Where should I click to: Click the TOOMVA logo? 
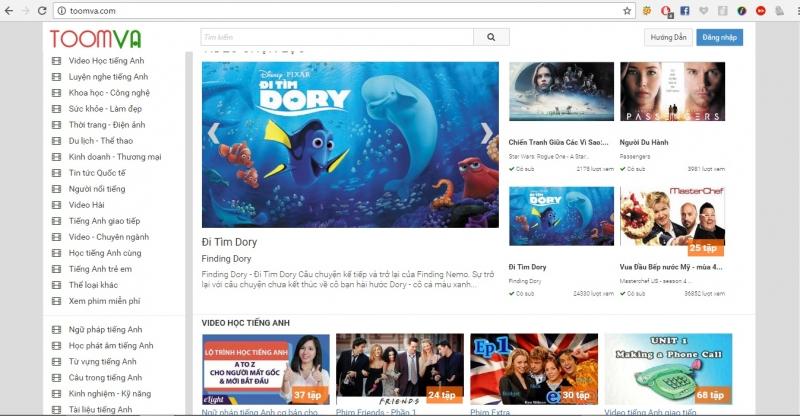(95, 39)
